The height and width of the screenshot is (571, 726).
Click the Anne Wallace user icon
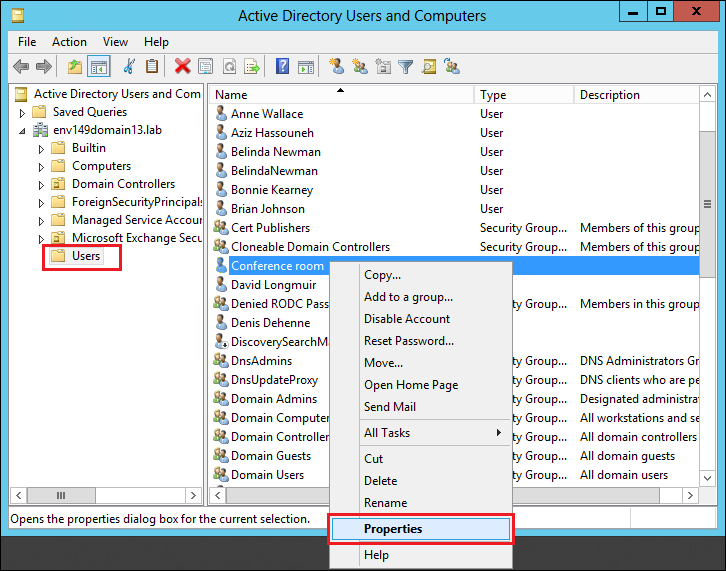(x=221, y=113)
